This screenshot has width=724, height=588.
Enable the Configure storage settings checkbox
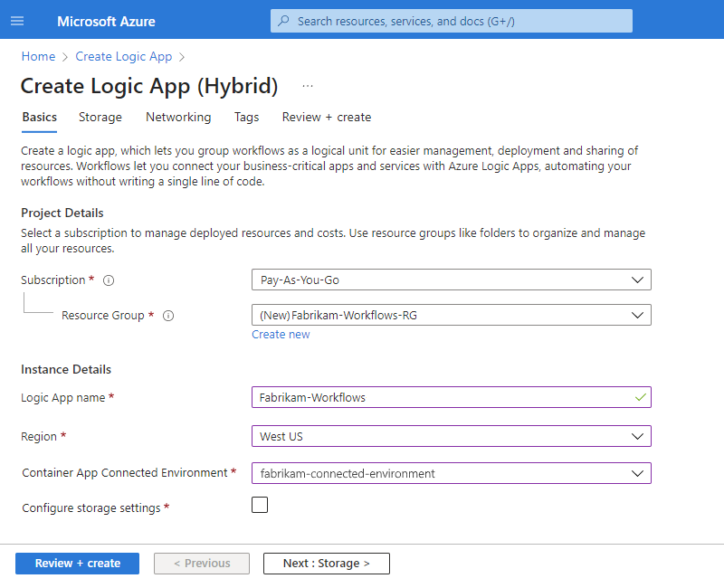(260, 505)
